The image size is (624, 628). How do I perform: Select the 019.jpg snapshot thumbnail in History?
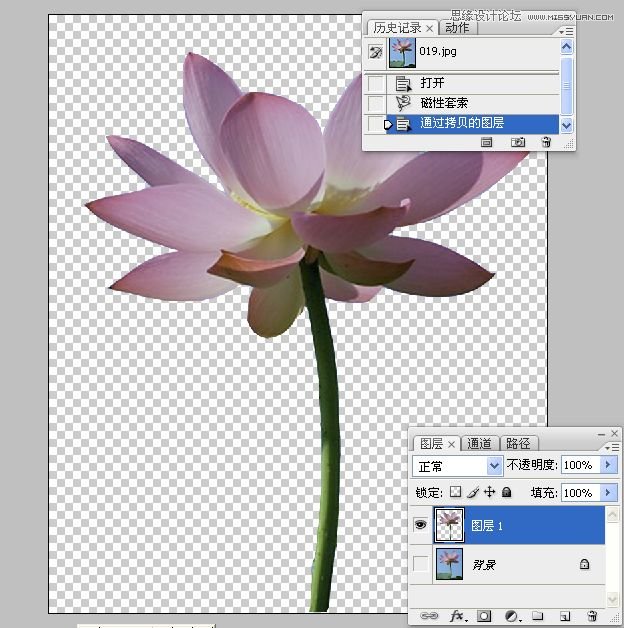[402, 53]
